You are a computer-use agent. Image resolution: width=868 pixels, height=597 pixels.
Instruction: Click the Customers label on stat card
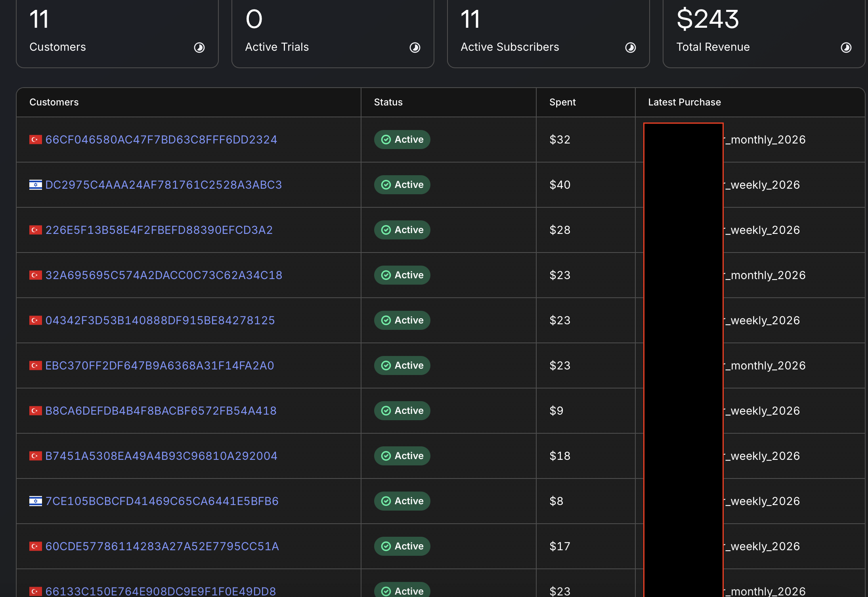57,47
